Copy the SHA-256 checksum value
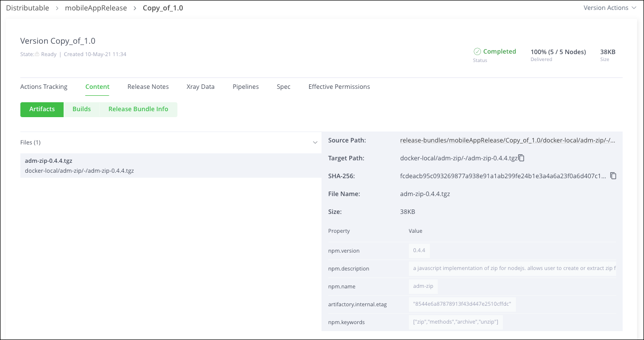The width and height of the screenshot is (644, 340). coord(613,176)
